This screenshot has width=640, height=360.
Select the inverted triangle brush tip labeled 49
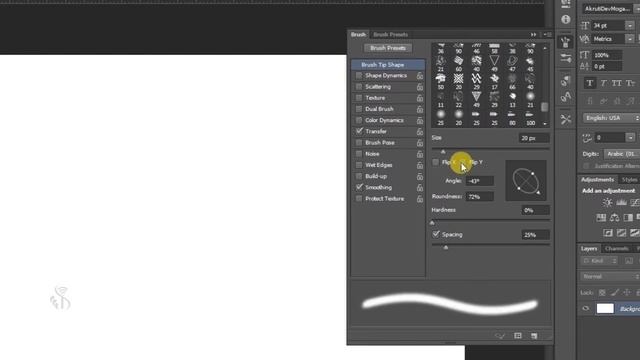click(476, 99)
